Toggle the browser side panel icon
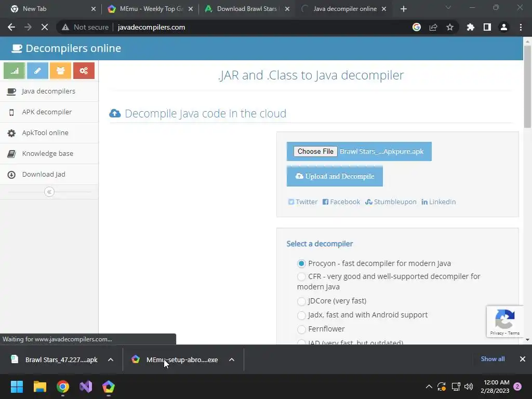Image resolution: width=532 pixels, height=399 pixels. (487, 27)
